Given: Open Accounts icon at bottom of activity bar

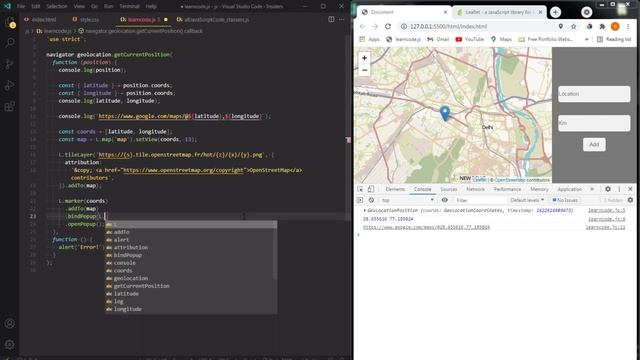Looking at the screenshot, I should click(10, 323).
